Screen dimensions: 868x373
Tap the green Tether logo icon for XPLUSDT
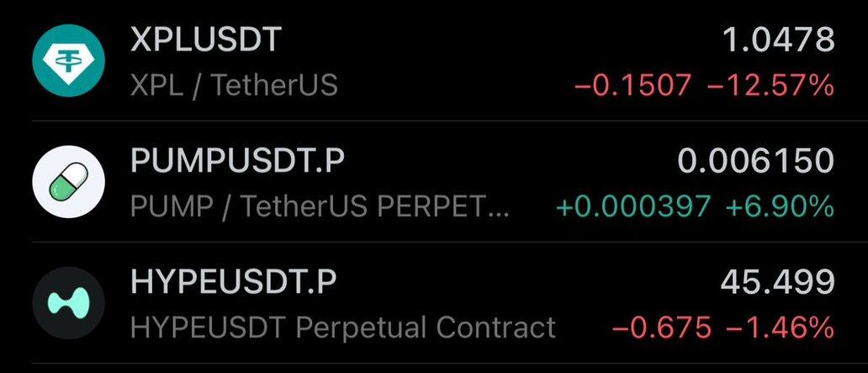tap(69, 61)
